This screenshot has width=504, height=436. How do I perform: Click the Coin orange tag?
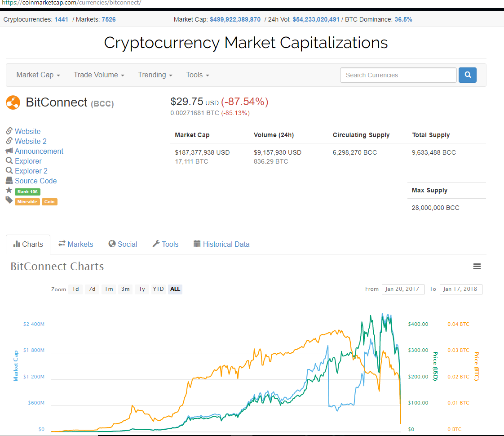(x=49, y=202)
